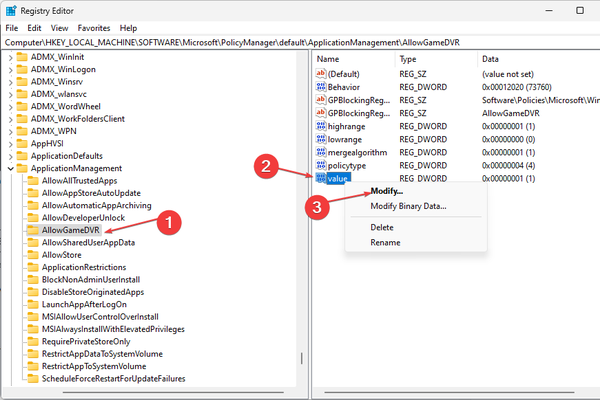Click the Registry Editor app icon in title bar
Viewport: 600px width, 400px height.
pyautogui.click(x=11, y=10)
